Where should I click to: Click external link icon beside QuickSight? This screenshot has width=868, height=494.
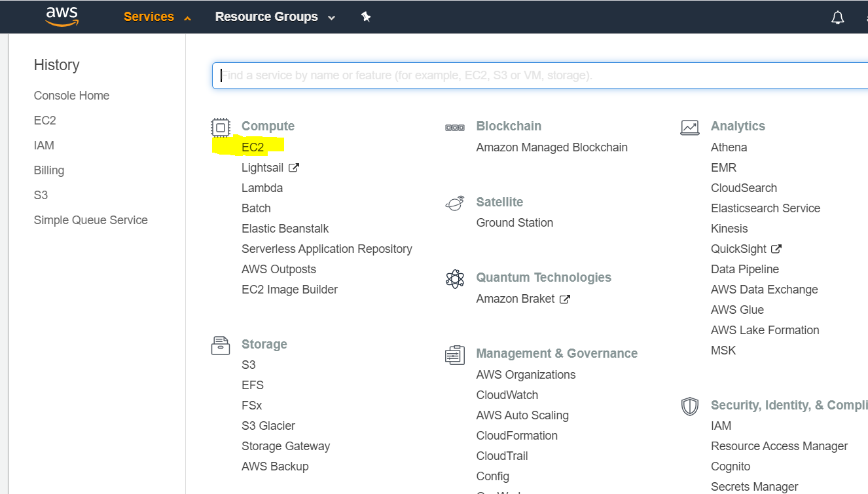[x=776, y=249]
